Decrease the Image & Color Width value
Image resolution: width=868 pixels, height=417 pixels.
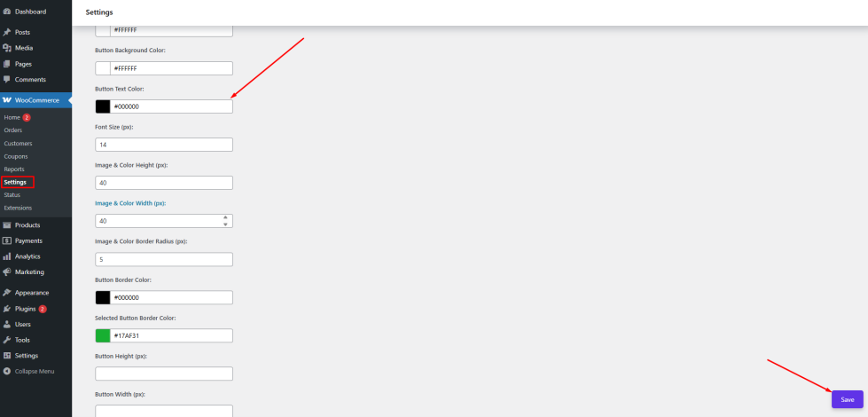point(225,224)
